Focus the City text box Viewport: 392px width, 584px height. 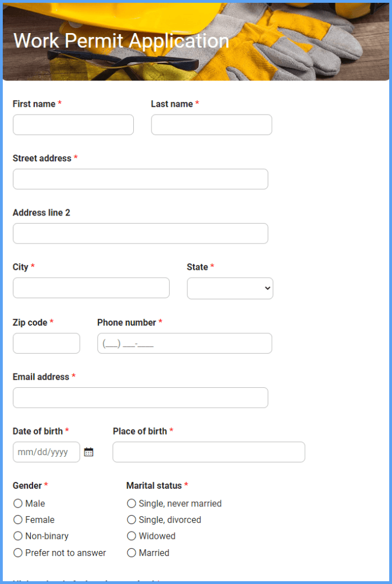click(x=91, y=288)
